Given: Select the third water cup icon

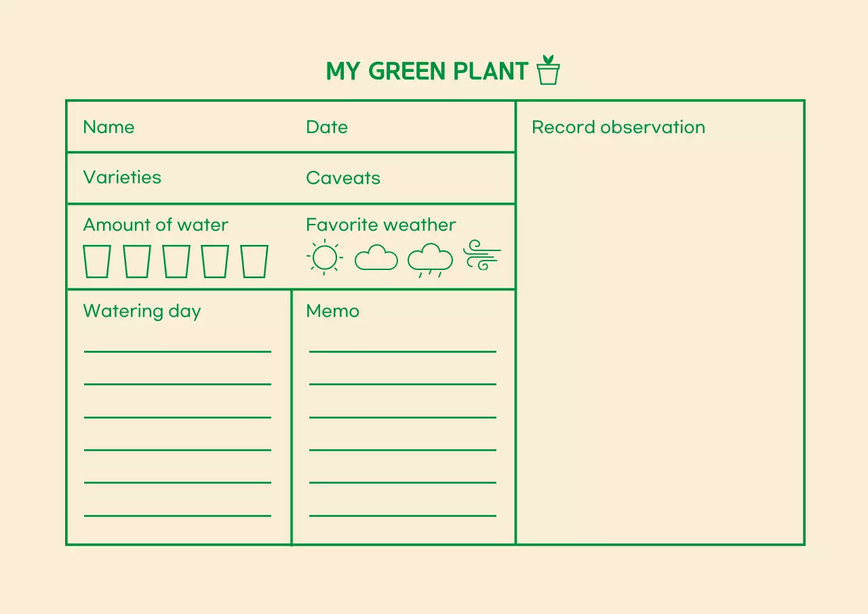Looking at the screenshot, I should [176, 261].
